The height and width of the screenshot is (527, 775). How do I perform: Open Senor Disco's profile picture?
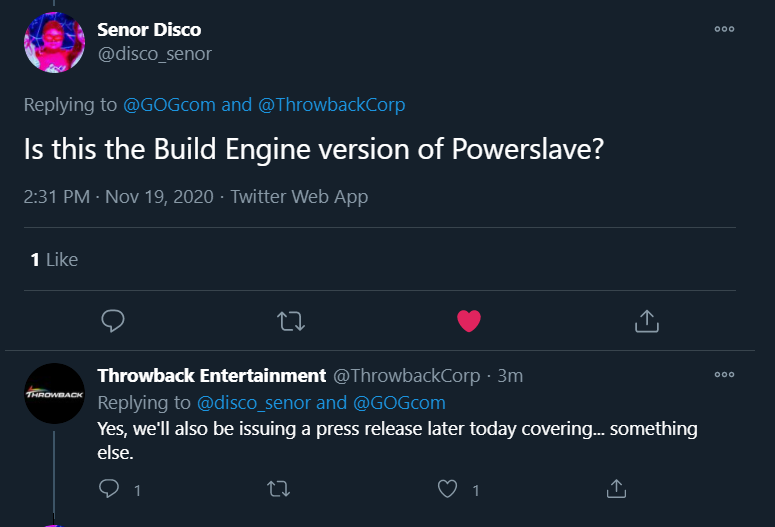54,43
